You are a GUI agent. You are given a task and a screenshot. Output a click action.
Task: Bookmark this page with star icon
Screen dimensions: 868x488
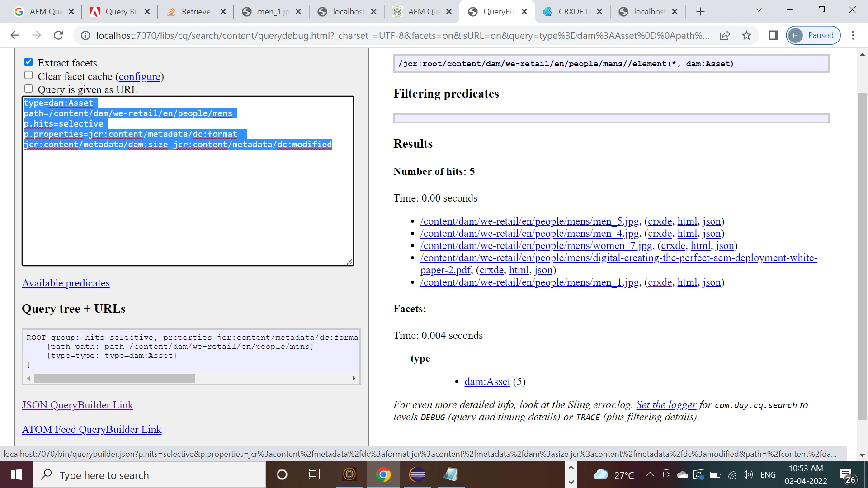coord(746,35)
